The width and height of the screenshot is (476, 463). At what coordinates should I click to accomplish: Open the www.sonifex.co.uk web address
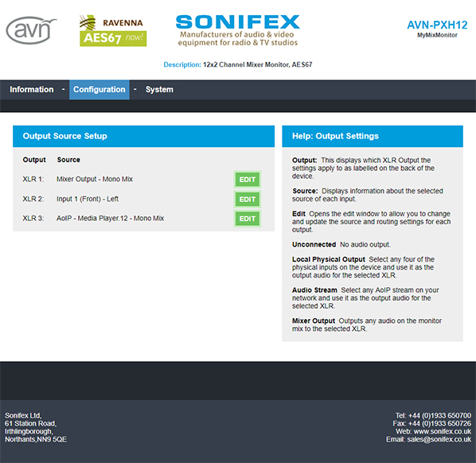pos(443,431)
